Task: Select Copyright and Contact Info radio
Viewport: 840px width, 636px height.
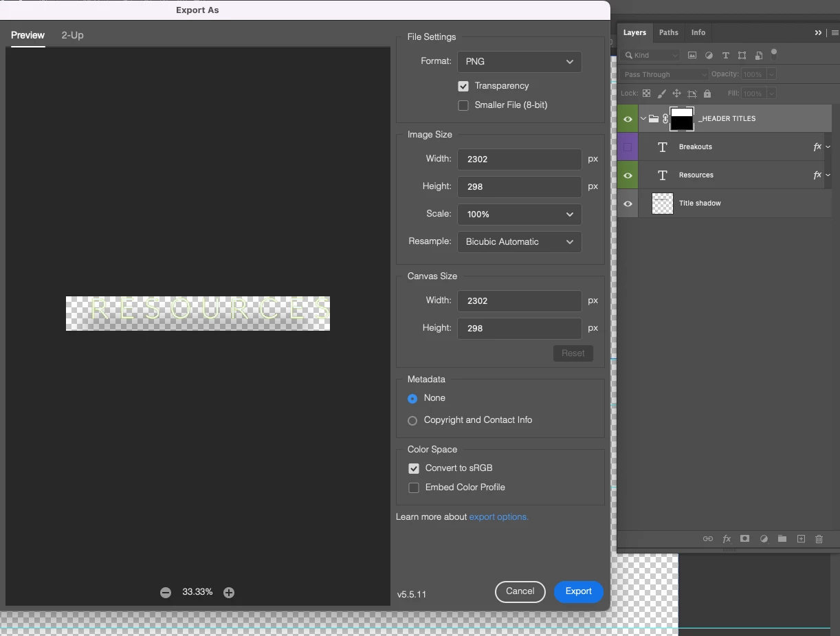Action: [x=412, y=421]
